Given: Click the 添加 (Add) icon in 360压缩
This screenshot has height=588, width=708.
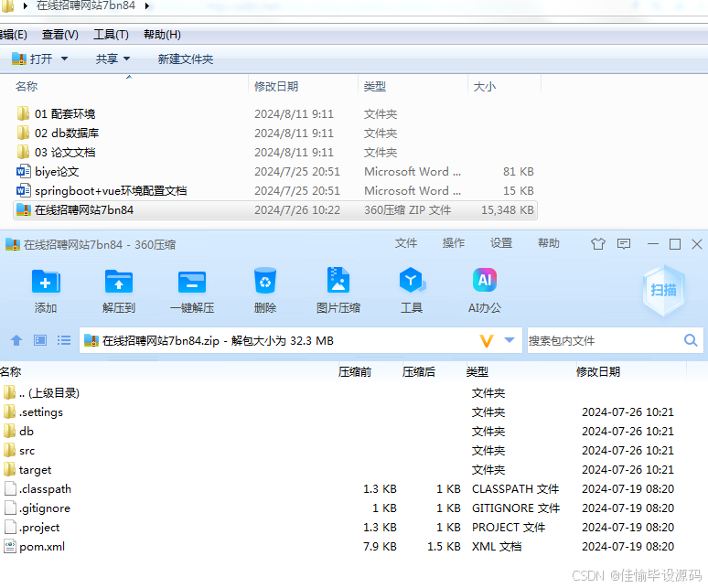Looking at the screenshot, I should 46,282.
